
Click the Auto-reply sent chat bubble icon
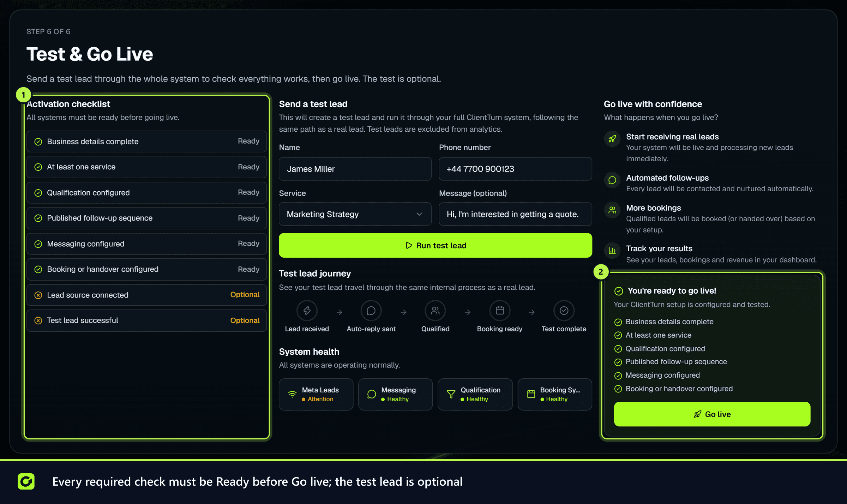click(371, 311)
